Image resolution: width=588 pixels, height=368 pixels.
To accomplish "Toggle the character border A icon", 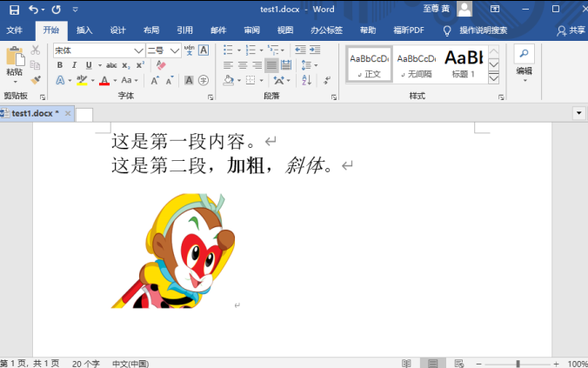I will click(204, 50).
